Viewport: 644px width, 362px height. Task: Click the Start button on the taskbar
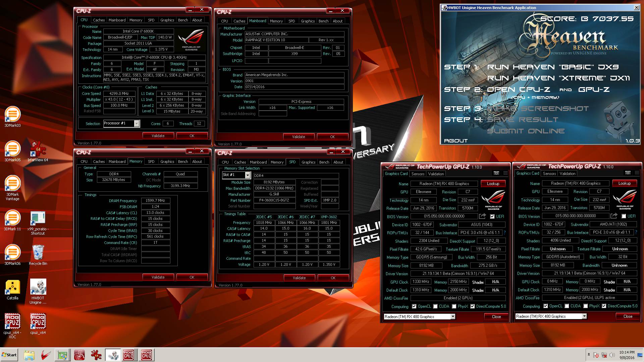click(x=9, y=355)
